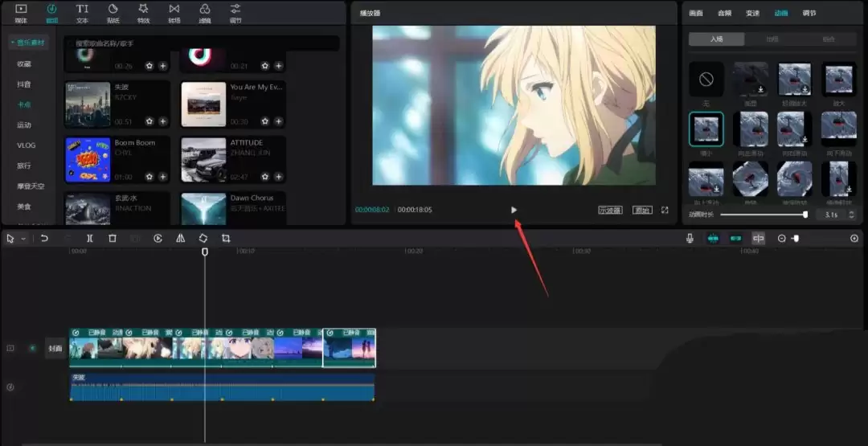Mute the video track with speaker icon
Viewport: 868px width, 446px height.
coord(33,349)
